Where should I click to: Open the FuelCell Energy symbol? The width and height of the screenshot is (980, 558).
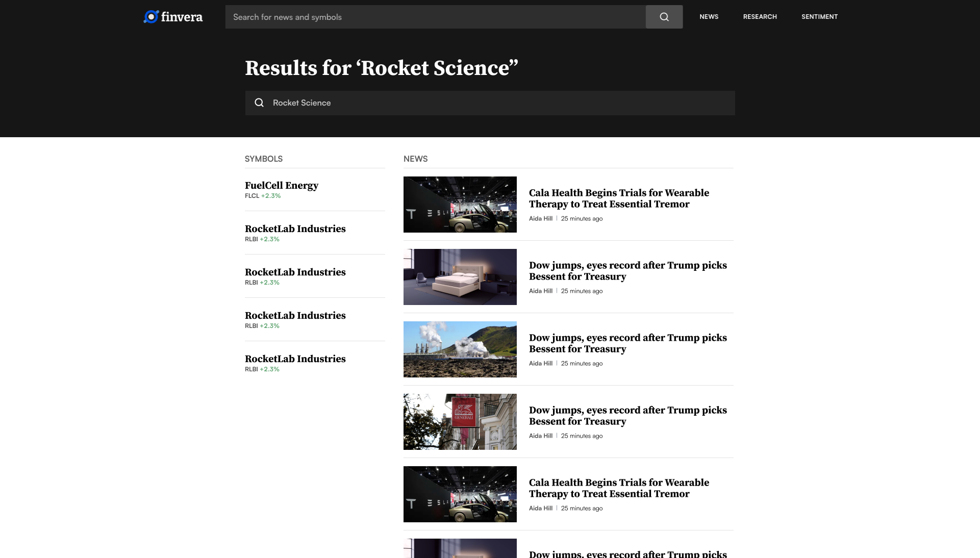click(x=282, y=186)
